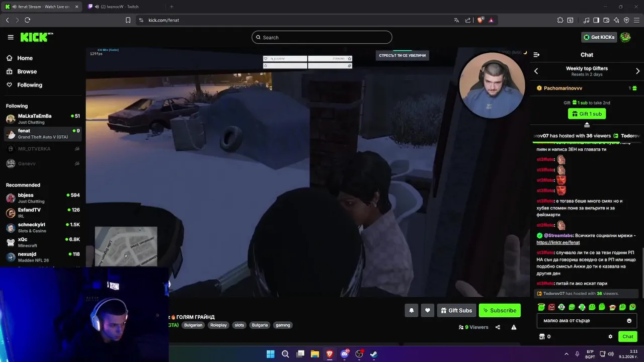
Task: Click the gaming tag
Action: point(283,325)
